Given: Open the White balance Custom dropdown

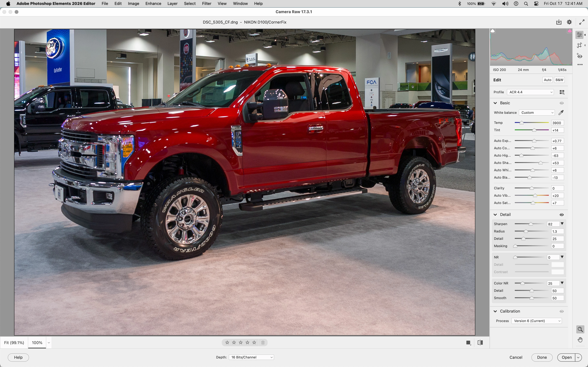Looking at the screenshot, I should click(537, 113).
